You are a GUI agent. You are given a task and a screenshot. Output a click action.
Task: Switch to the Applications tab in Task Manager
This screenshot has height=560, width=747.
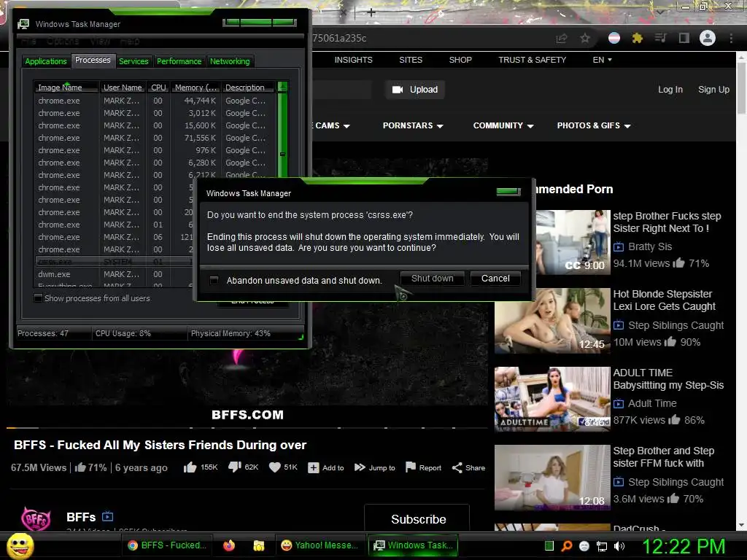pos(46,61)
